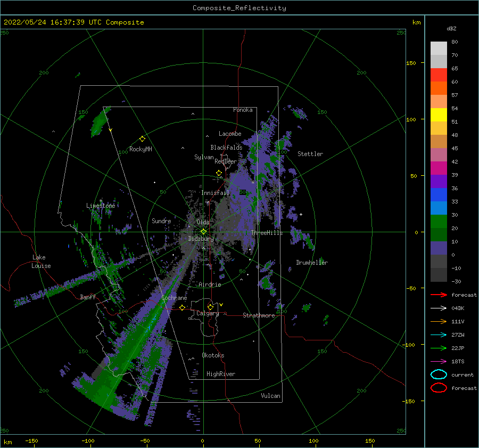Click the Lake Louise label

[41, 262]
